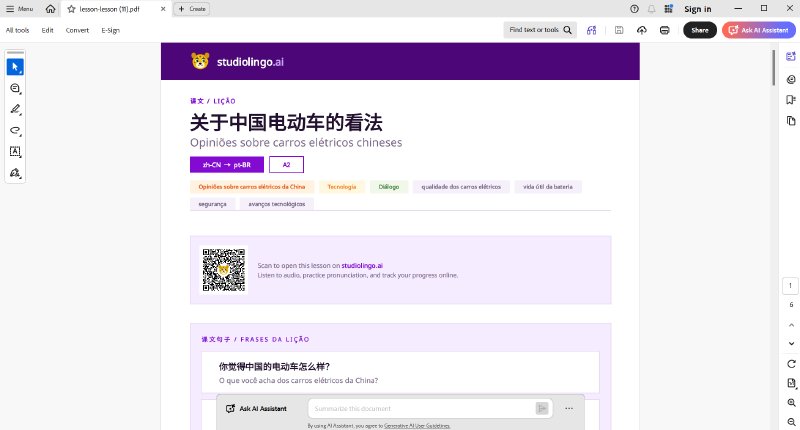This screenshot has height=430, width=800.
Task: Click the A2 level badge
Action: tap(286, 165)
